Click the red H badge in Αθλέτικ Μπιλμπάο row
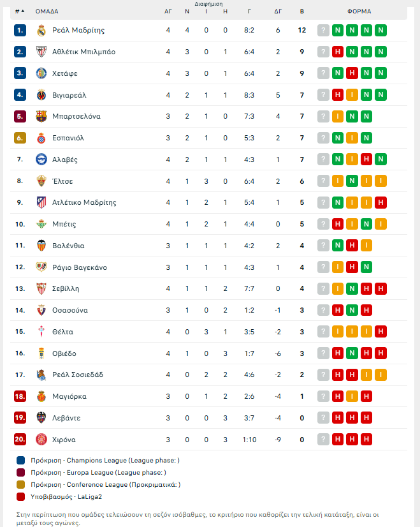This screenshot has width=420, height=527. (x=338, y=52)
